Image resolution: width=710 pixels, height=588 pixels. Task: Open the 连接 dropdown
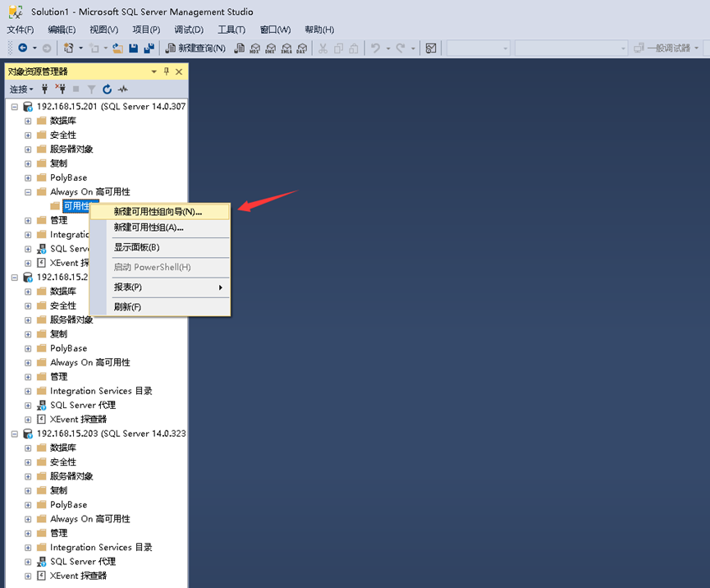click(21, 90)
